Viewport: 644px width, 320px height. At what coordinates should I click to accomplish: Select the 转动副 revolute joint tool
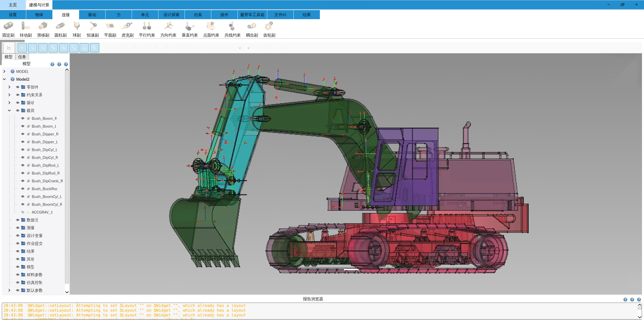click(x=26, y=29)
